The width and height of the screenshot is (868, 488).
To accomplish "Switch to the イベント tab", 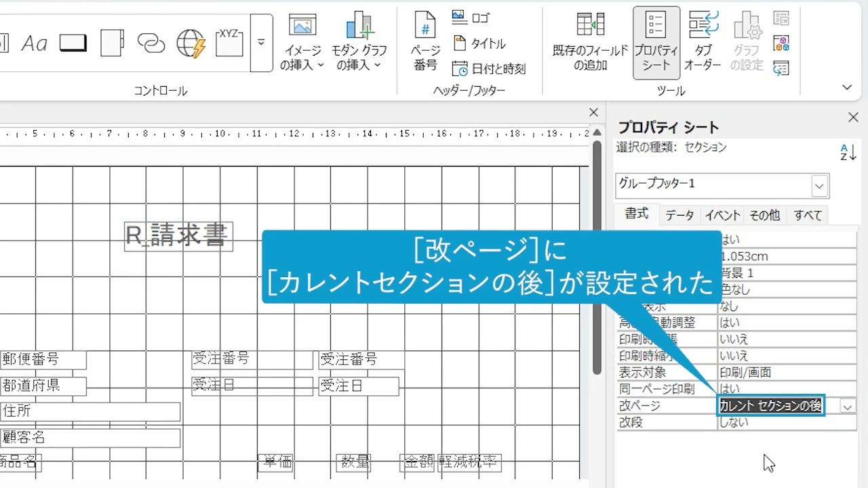I will coord(722,215).
